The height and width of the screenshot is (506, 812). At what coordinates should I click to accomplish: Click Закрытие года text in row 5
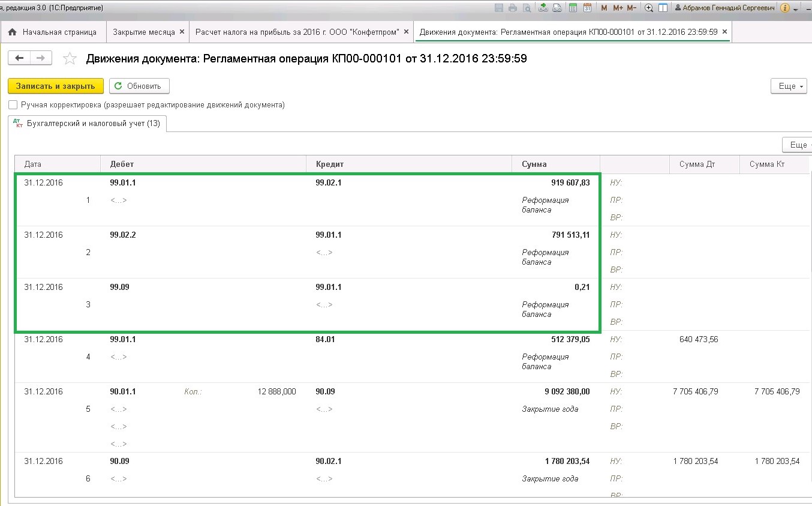pos(550,409)
